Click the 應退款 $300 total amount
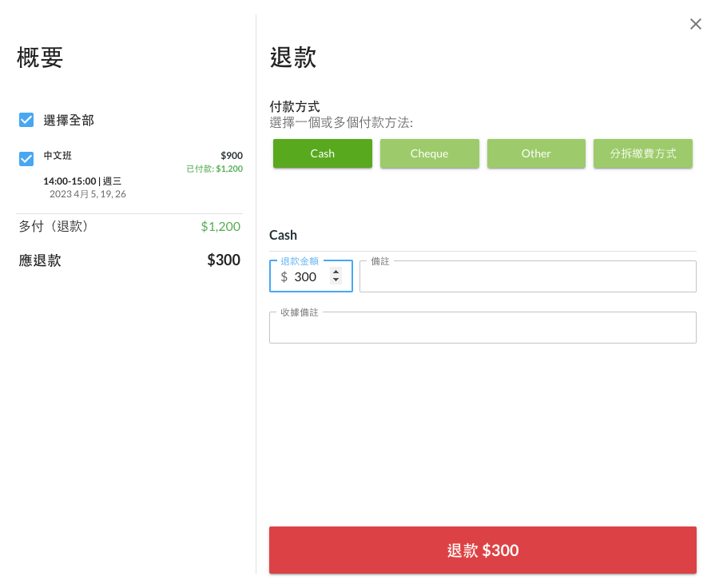The height and width of the screenshot is (588, 715). tap(224, 260)
